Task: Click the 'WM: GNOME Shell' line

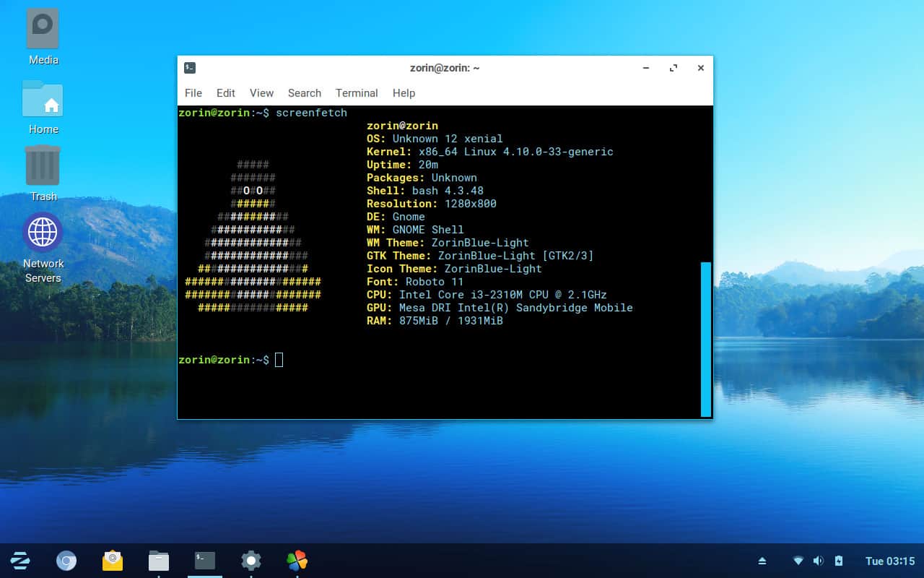Action: (x=415, y=230)
